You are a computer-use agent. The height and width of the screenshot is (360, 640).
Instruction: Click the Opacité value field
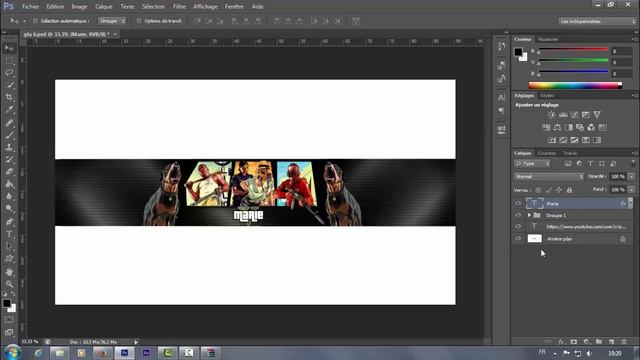point(618,176)
